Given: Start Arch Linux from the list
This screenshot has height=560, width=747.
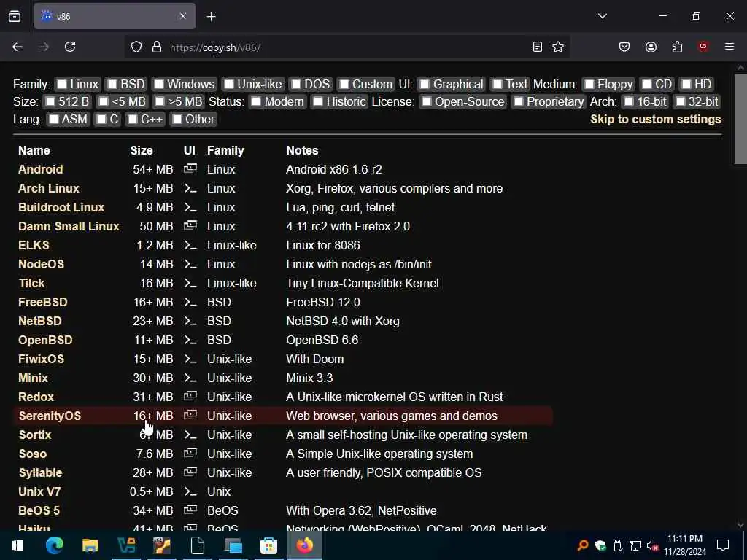Looking at the screenshot, I should [49, 189].
